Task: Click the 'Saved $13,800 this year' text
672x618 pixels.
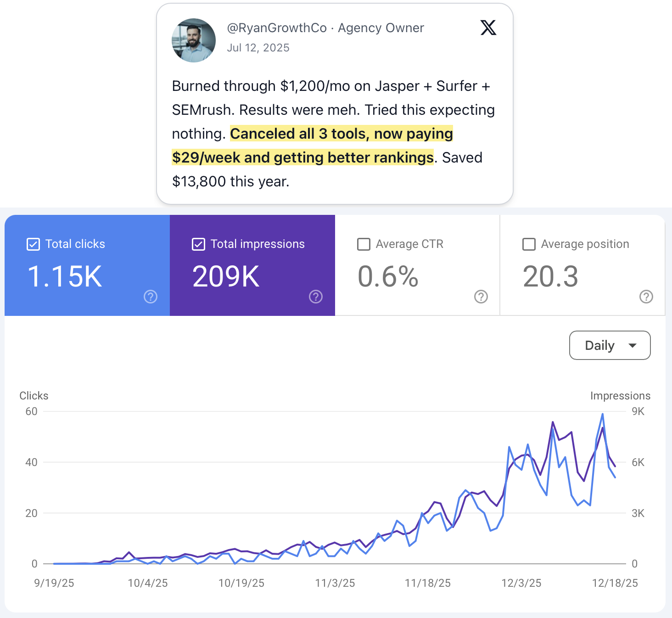Action: coord(327,169)
